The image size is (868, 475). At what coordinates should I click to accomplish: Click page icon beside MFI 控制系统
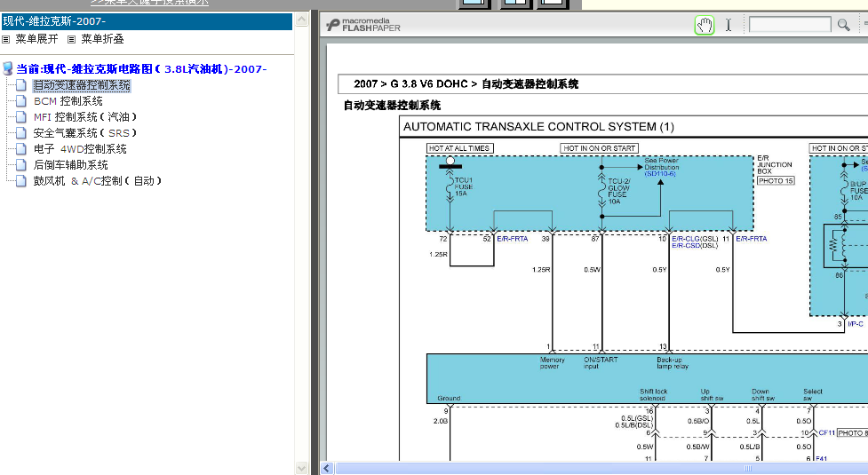pos(21,117)
